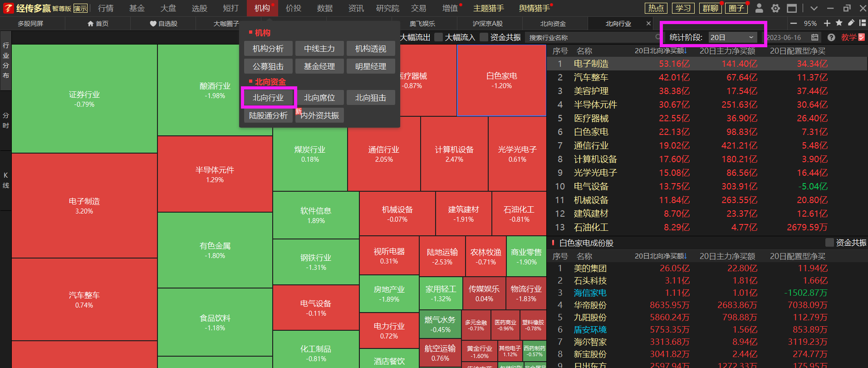Open the 基金 top menu
The width and height of the screenshot is (868, 368).
[137, 8]
